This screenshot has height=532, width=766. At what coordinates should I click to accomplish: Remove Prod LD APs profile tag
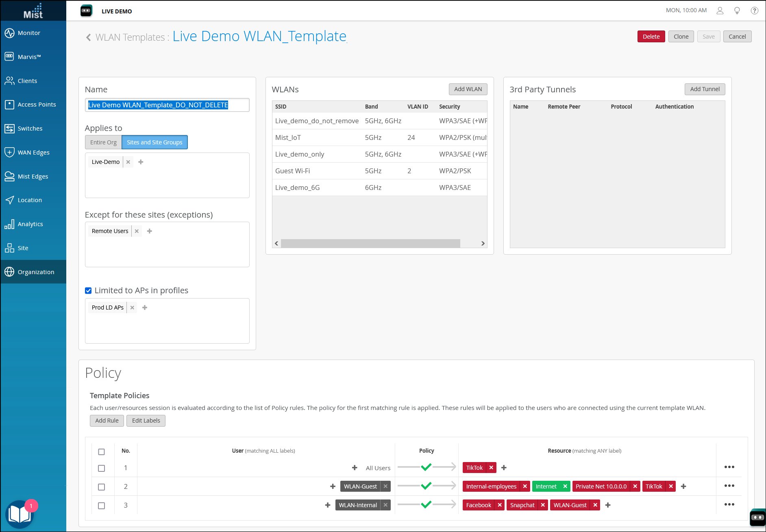click(x=132, y=307)
